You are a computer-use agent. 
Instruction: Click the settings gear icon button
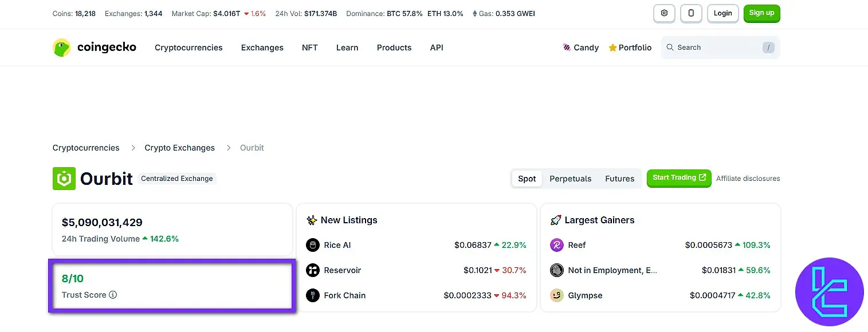[x=664, y=13]
